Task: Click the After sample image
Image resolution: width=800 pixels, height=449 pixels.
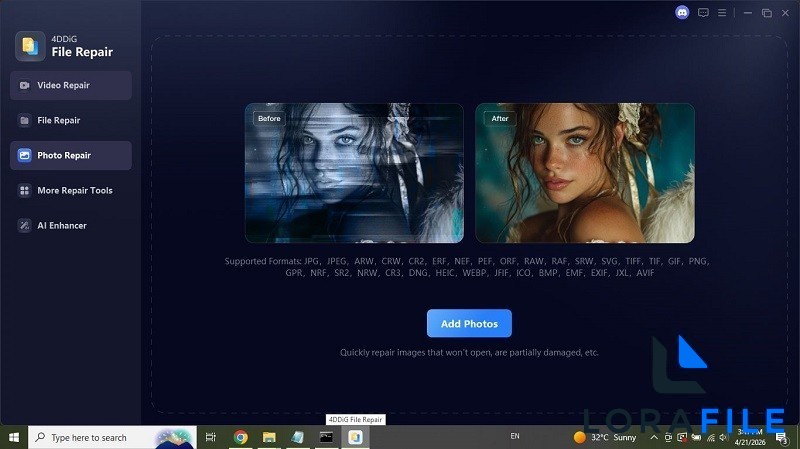Action: click(x=585, y=173)
